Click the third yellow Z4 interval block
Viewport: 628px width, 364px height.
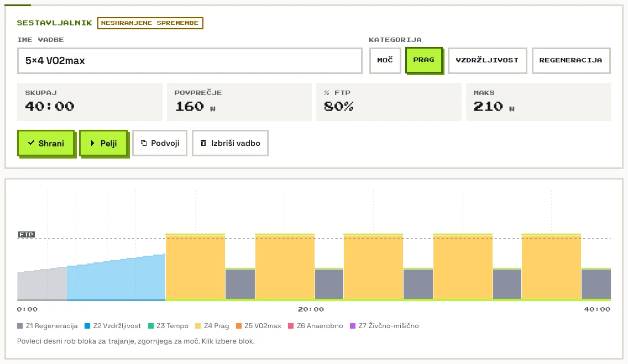[x=373, y=267]
